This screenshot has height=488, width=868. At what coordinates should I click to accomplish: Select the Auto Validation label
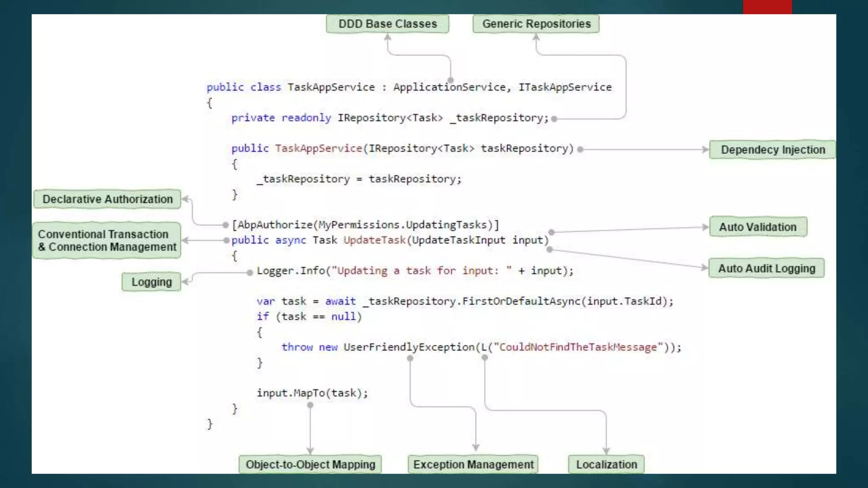(x=757, y=227)
